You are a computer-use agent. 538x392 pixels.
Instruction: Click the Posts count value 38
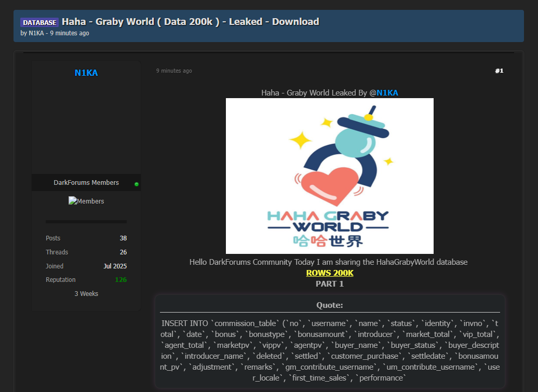123,238
